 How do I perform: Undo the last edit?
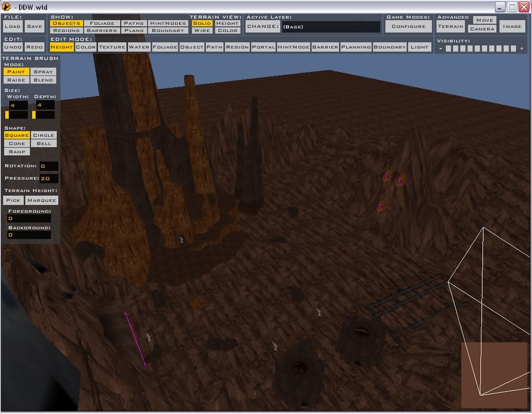pyautogui.click(x=13, y=47)
